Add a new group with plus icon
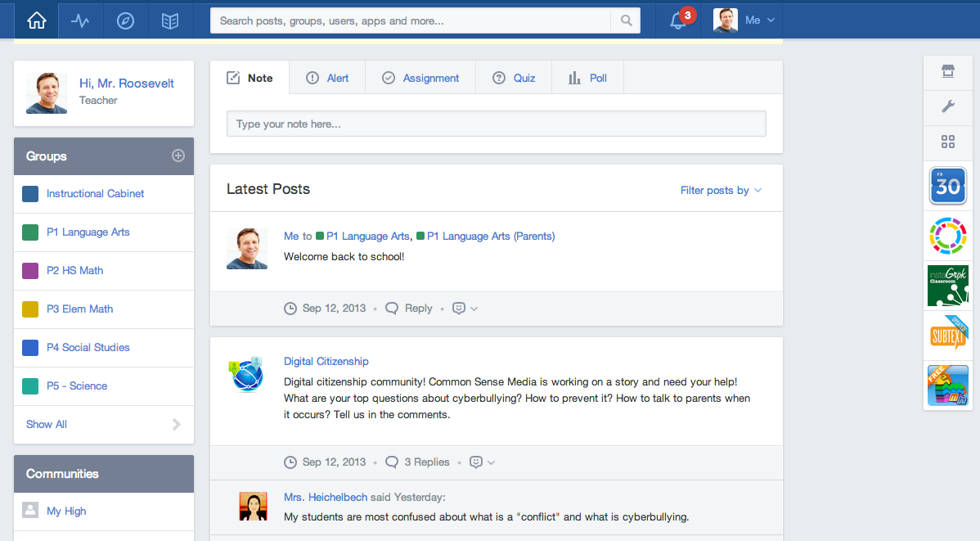 178,156
